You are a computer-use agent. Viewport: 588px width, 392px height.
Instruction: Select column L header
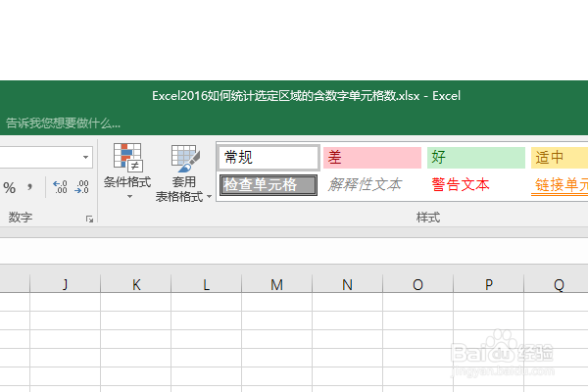(206, 284)
